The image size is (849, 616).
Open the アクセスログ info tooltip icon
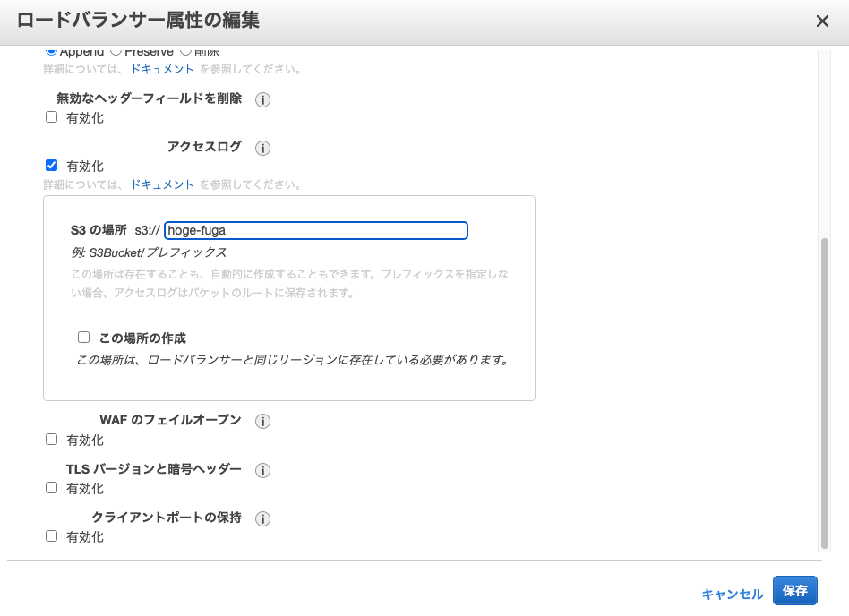click(262, 148)
